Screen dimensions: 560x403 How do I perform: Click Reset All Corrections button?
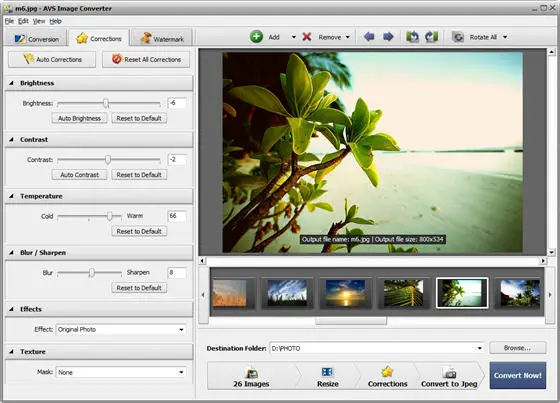click(x=146, y=59)
